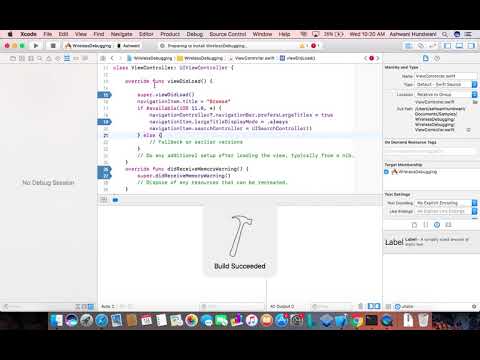Click the Name field ViewController.swift
Image resolution: width=480 pixels, height=360 pixels.
[446, 76]
